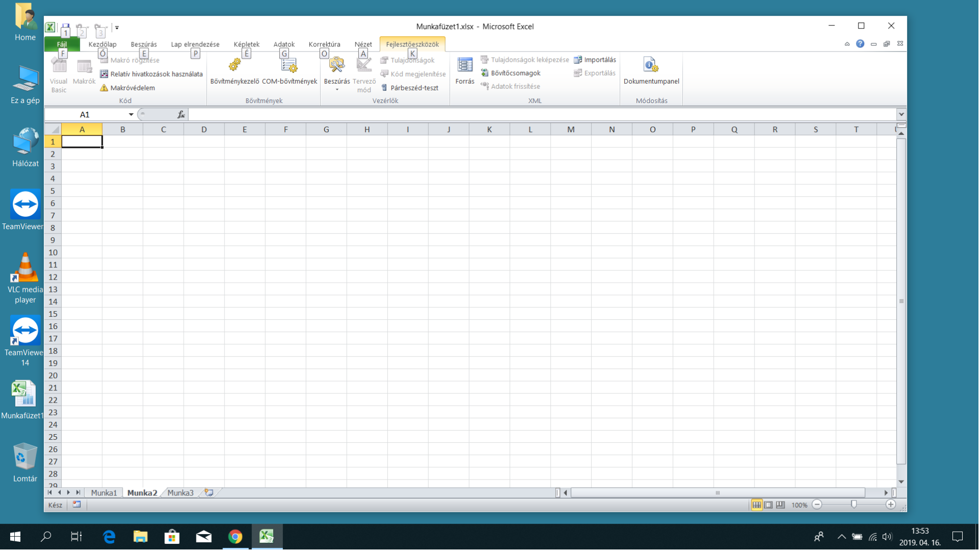This screenshot has width=980, height=551.
Task: Click the zoom slider handle
Action: point(854,505)
